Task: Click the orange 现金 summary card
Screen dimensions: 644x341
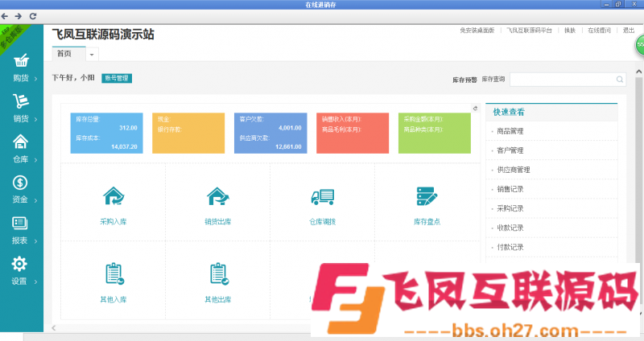Action: click(x=188, y=133)
